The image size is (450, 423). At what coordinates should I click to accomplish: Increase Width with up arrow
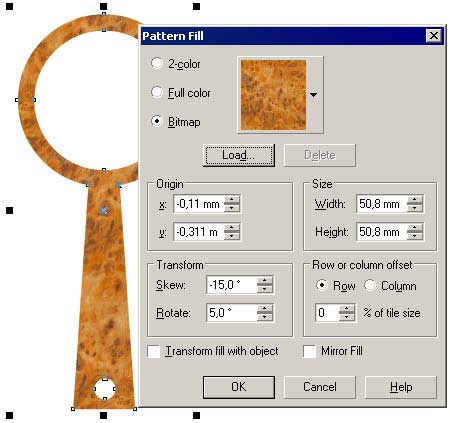pyautogui.click(x=415, y=200)
